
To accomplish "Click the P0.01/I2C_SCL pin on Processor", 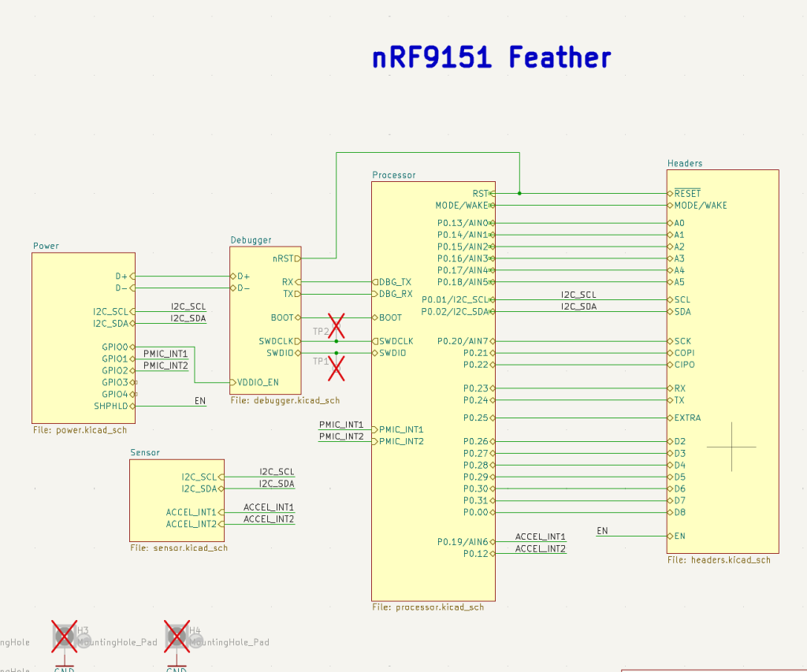I will pyautogui.click(x=458, y=299).
